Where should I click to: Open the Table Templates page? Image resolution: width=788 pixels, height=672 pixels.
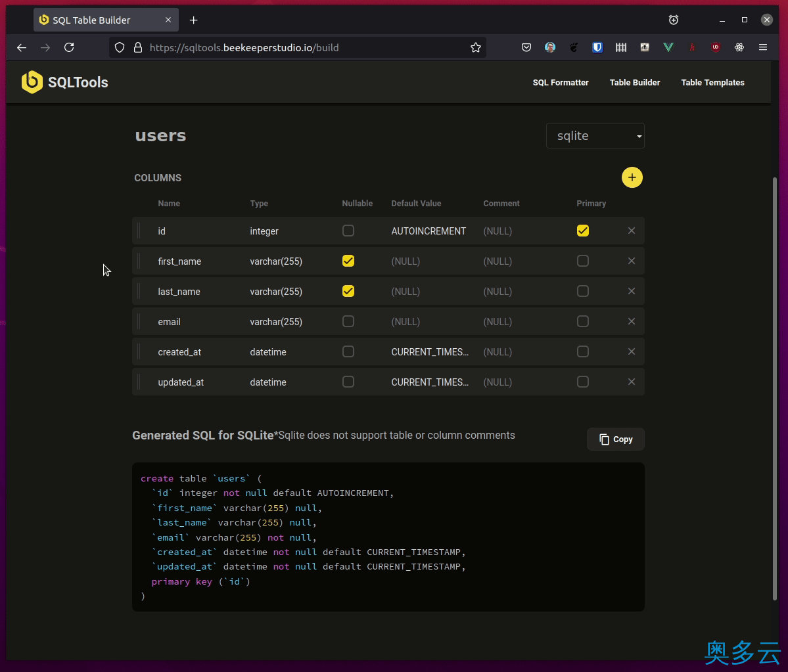click(712, 82)
